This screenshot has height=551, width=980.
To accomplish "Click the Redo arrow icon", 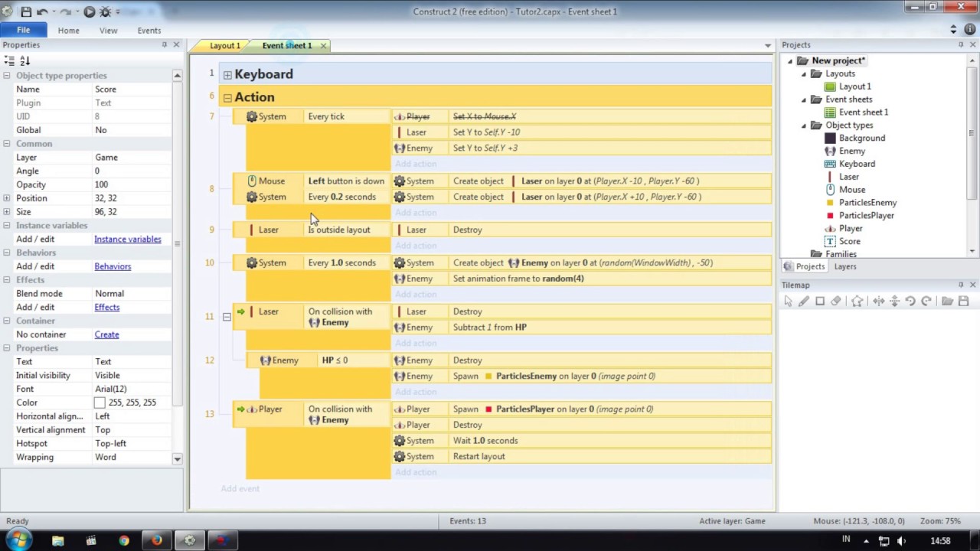I will pyautogui.click(x=66, y=11).
